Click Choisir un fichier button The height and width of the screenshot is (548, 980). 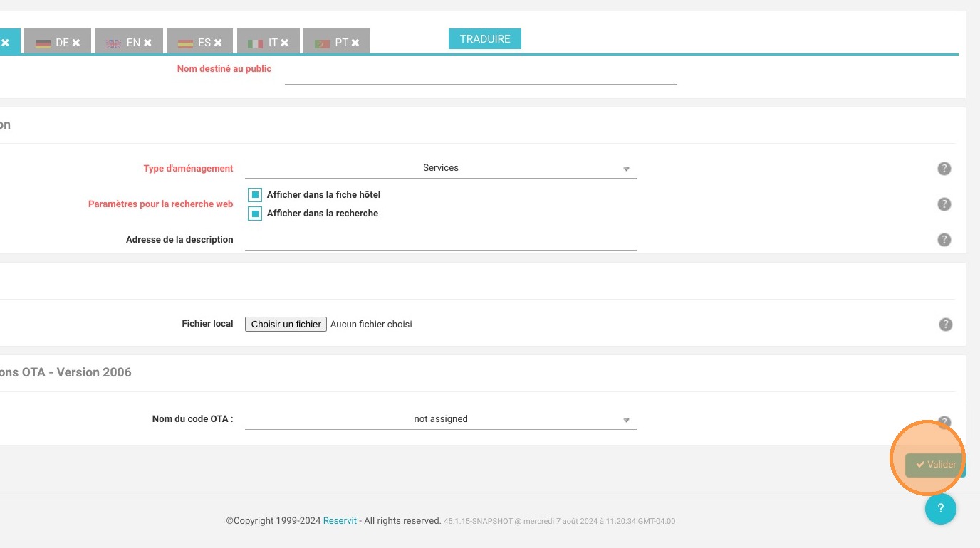click(x=286, y=324)
